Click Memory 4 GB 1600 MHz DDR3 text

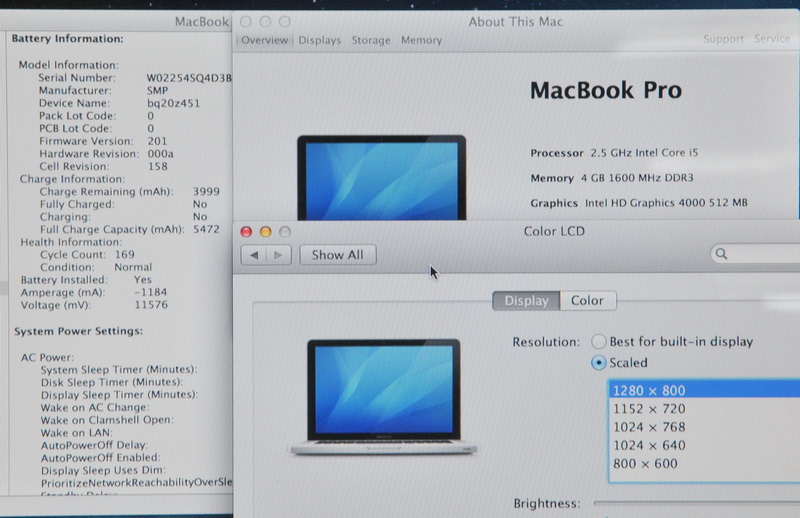[612, 178]
